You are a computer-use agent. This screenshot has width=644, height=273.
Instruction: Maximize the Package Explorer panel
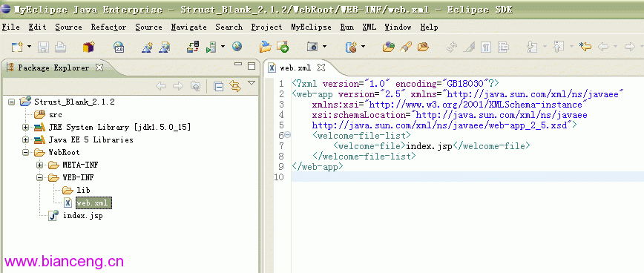tap(252, 66)
